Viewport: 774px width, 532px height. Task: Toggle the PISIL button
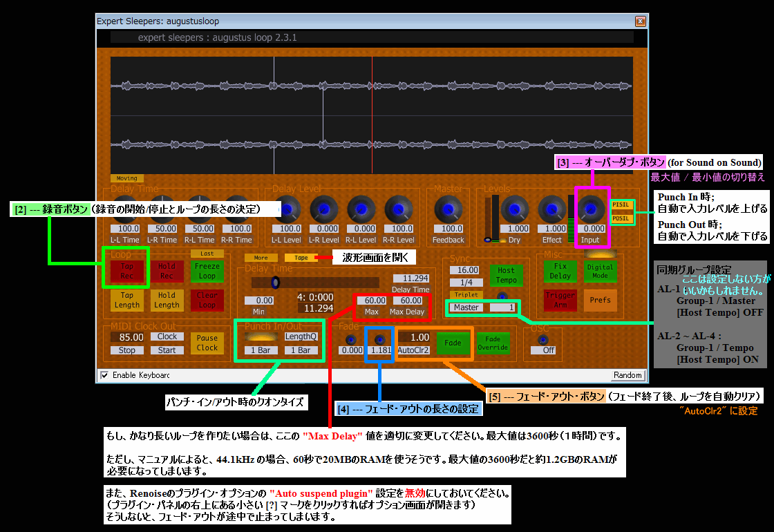tap(621, 205)
